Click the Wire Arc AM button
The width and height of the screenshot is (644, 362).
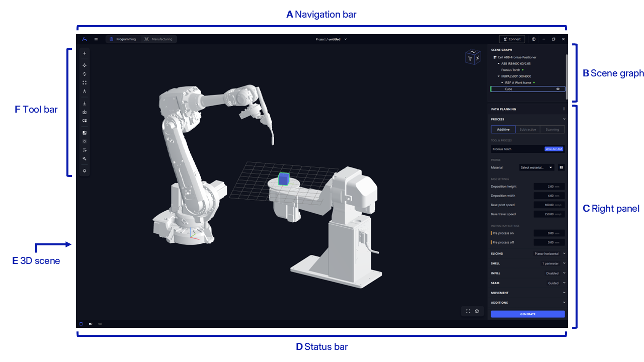pos(553,149)
